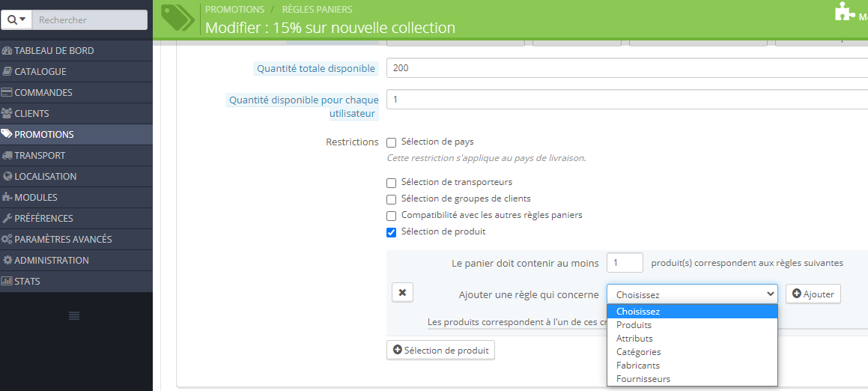Click the large promotions tag header icon
Screen dimensions: 868x391
[178, 18]
